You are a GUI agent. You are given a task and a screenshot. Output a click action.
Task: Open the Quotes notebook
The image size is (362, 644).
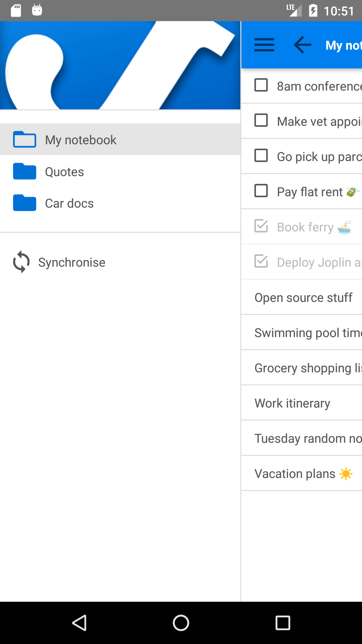pyautogui.click(x=64, y=172)
